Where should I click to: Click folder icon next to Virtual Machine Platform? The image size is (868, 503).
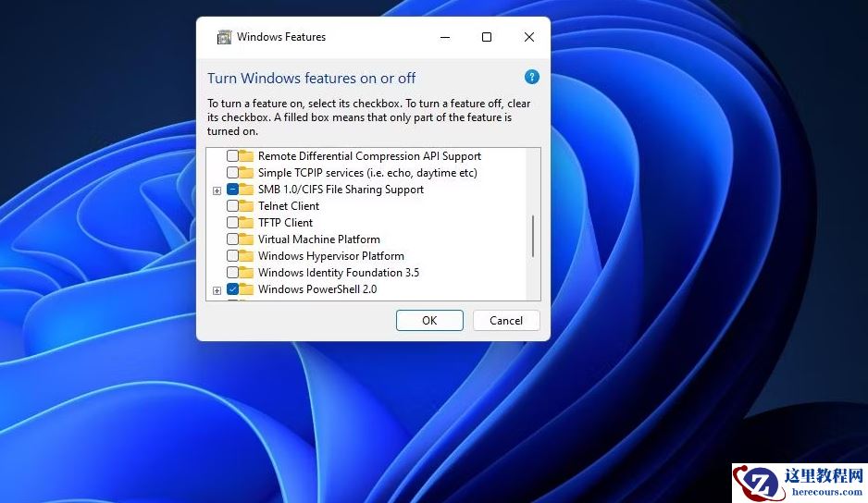pyautogui.click(x=246, y=239)
